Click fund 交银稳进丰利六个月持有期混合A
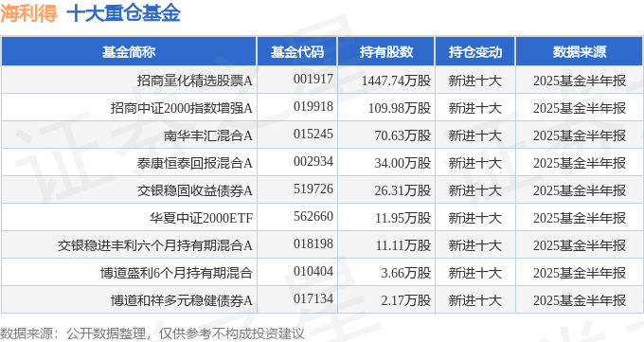Screen dimensions: 644x342 [154, 245]
